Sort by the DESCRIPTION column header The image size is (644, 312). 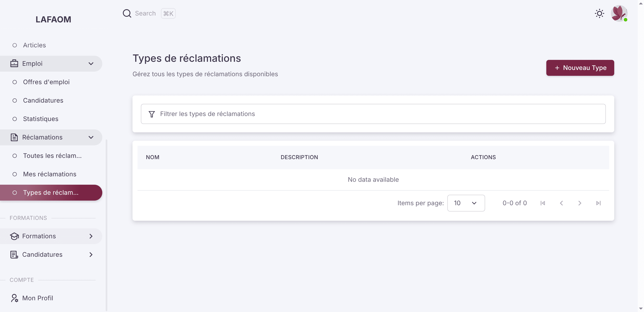[299, 157]
